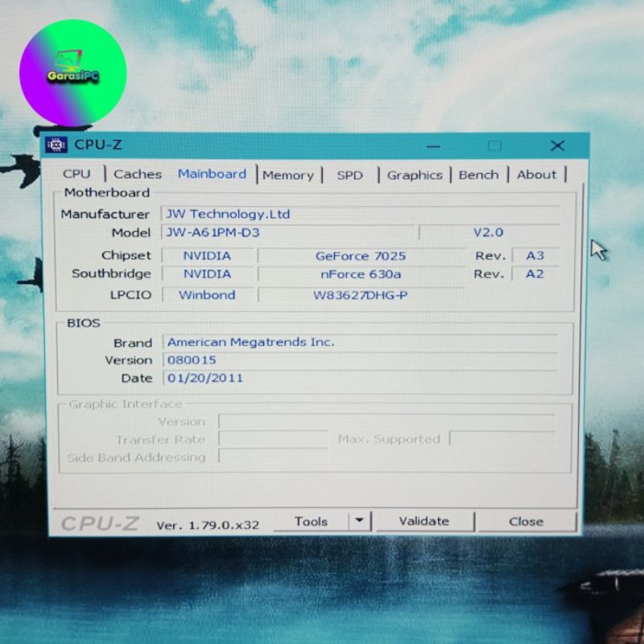Switch to the Graphics tab
Image resolution: width=644 pixels, height=644 pixels.
pyautogui.click(x=415, y=175)
